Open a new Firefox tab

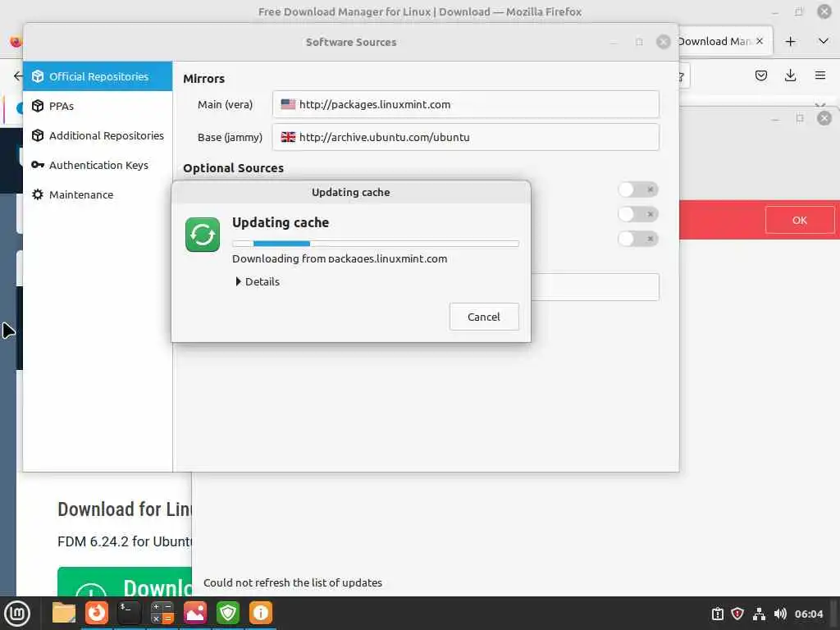pos(790,41)
